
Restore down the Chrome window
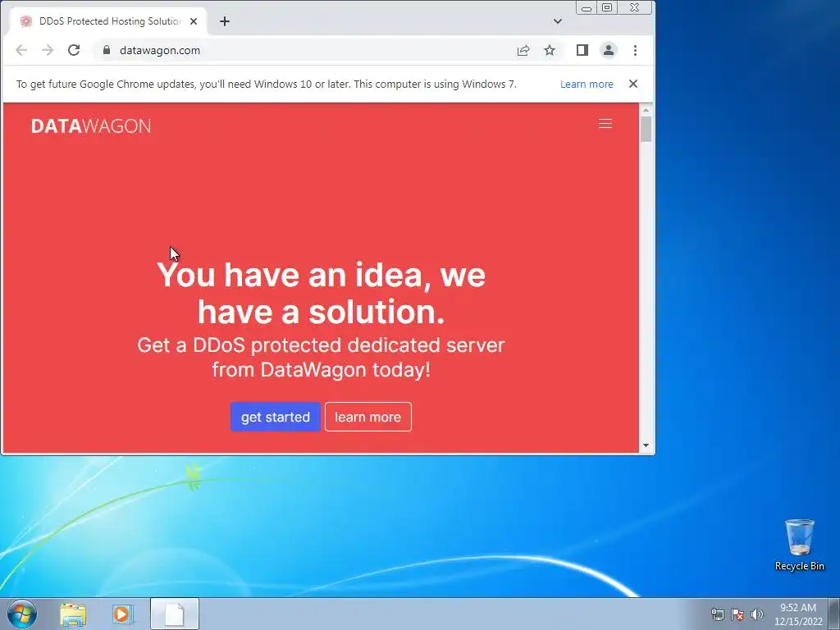pos(607,8)
